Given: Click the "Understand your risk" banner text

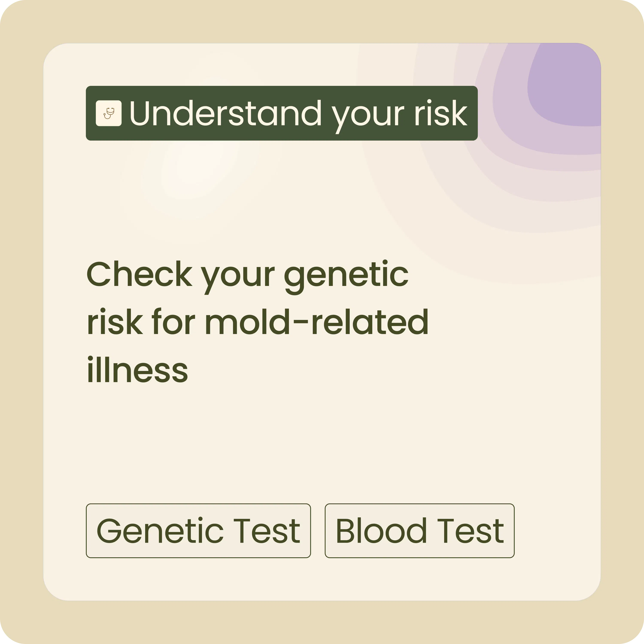Looking at the screenshot, I should [x=298, y=113].
